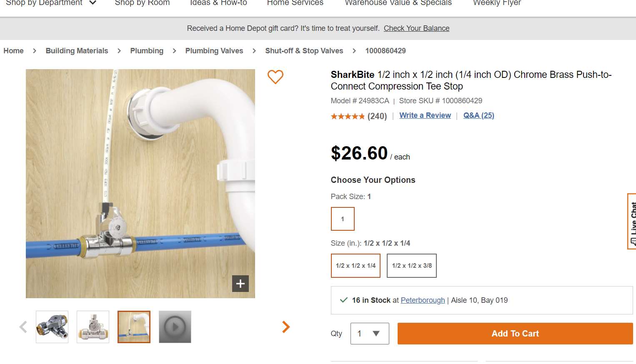The height and width of the screenshot is (364, 636).
Task: Select the first valve product thumbnail
Action: pos(52,327)
